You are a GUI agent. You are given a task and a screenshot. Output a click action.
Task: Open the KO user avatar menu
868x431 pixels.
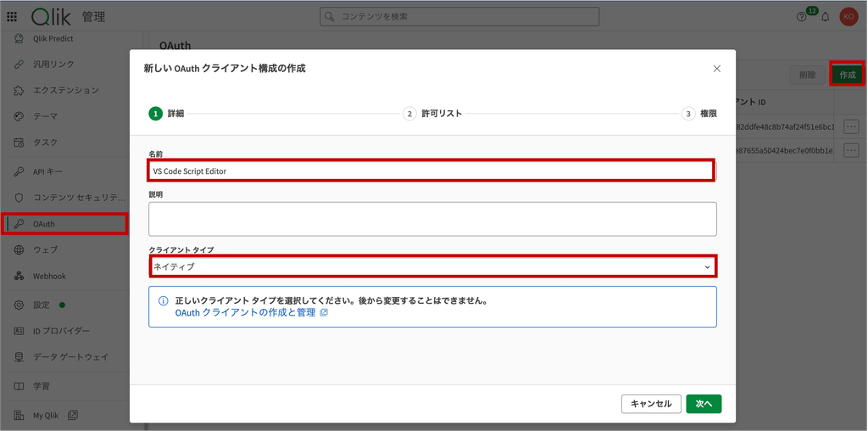coord(848,17)
